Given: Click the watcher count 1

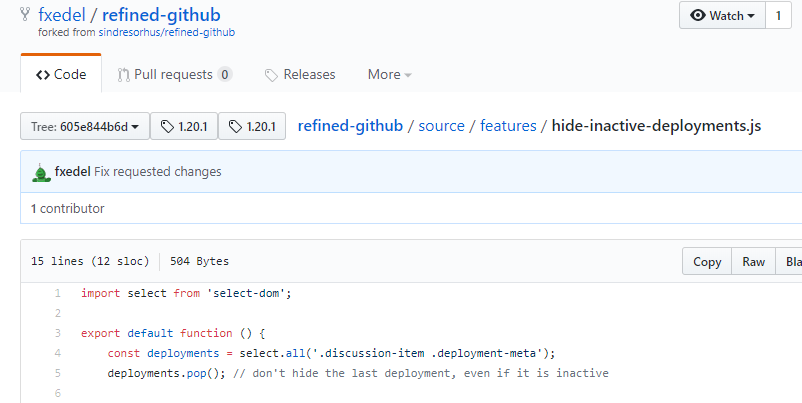Looking at the screenshot, I should (778, 15).
